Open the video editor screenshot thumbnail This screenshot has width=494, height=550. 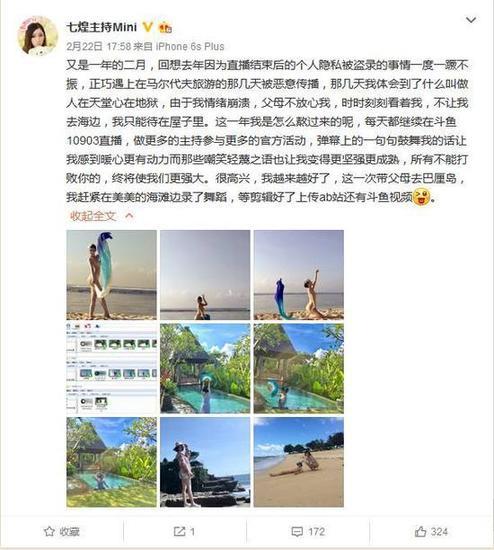click(x=112, y=368)
